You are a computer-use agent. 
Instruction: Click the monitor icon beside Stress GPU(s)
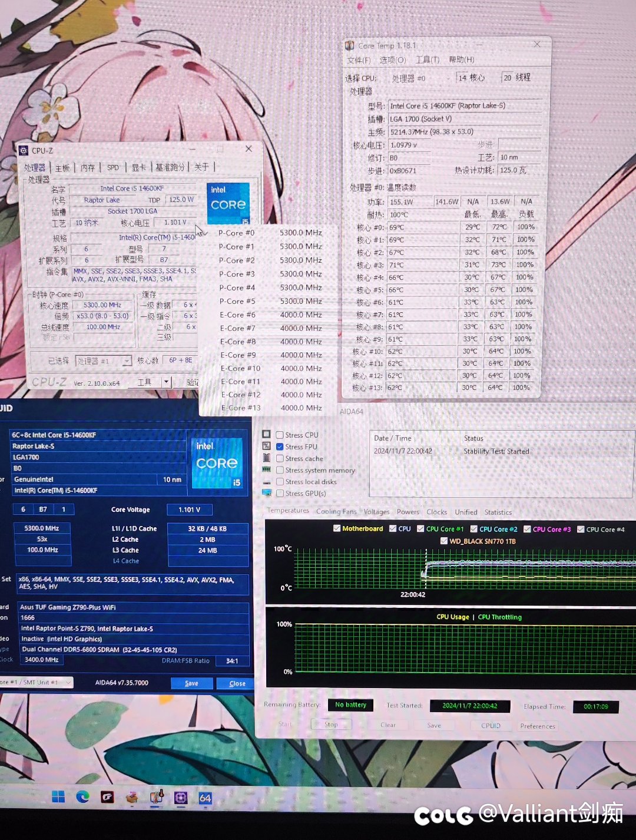coord(266,492)
